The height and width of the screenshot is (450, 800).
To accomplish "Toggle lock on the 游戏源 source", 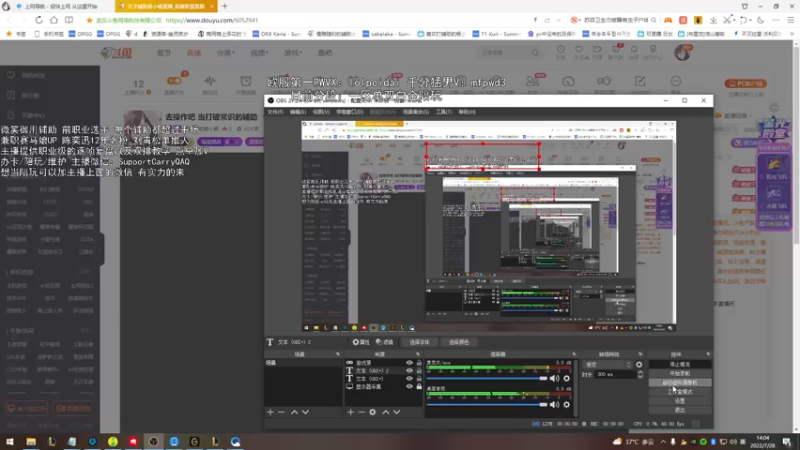I will [419, 363].
